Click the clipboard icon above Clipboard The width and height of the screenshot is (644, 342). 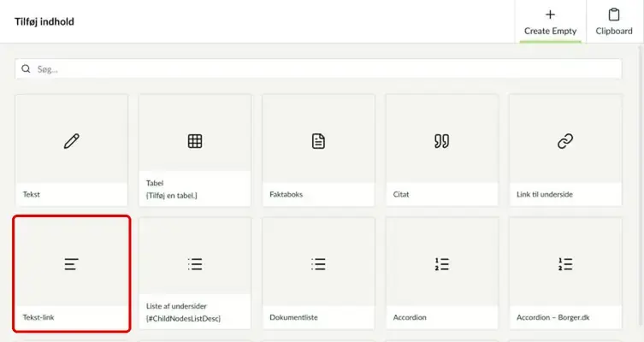(x=614, y=15)
